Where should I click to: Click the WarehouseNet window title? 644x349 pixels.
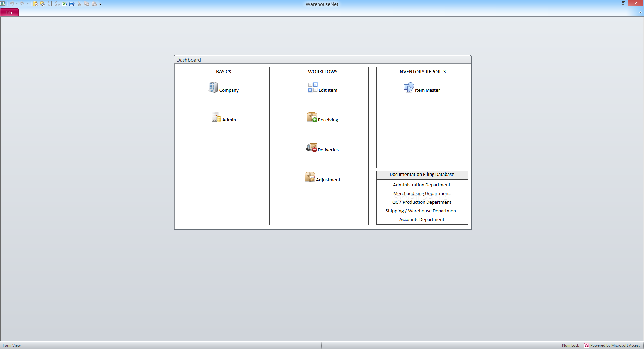click(322, 4)
